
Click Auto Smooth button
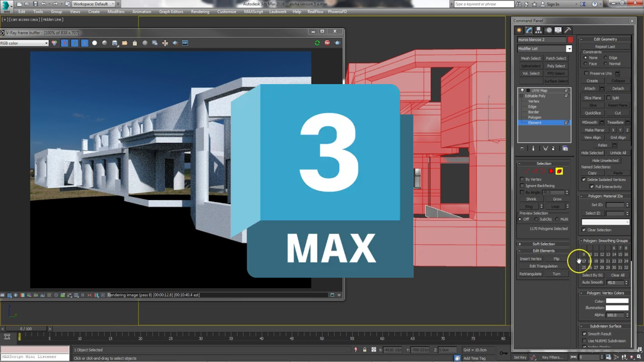592,283
